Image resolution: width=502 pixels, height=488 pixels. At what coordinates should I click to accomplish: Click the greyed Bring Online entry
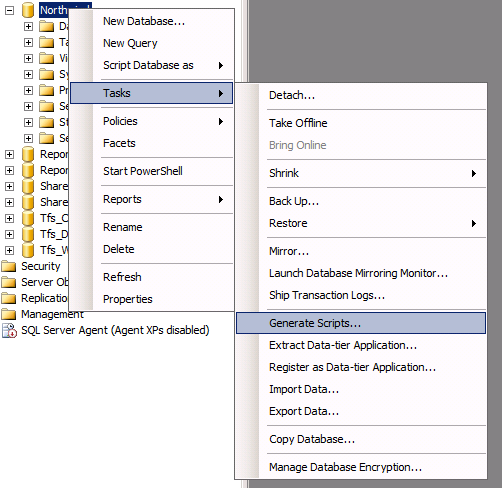(x=361, y=145)
